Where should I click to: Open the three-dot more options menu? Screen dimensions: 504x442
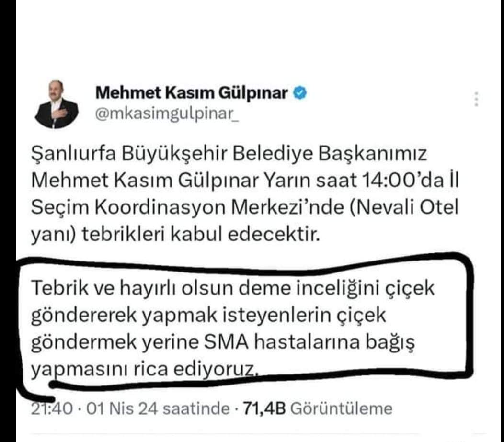coord(477,99)
